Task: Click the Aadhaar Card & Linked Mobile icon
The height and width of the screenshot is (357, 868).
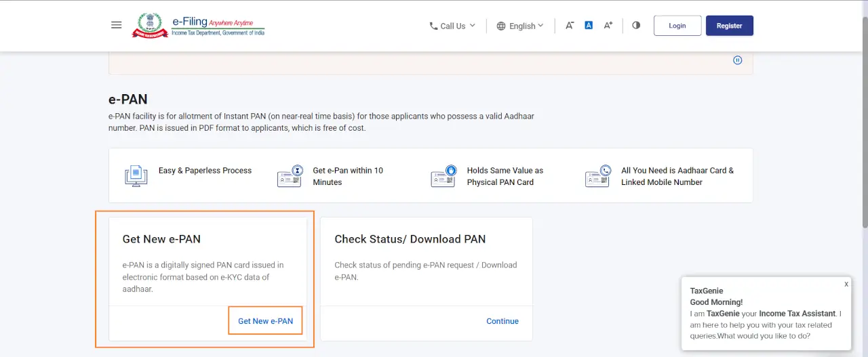Action: tap(598, 176)
